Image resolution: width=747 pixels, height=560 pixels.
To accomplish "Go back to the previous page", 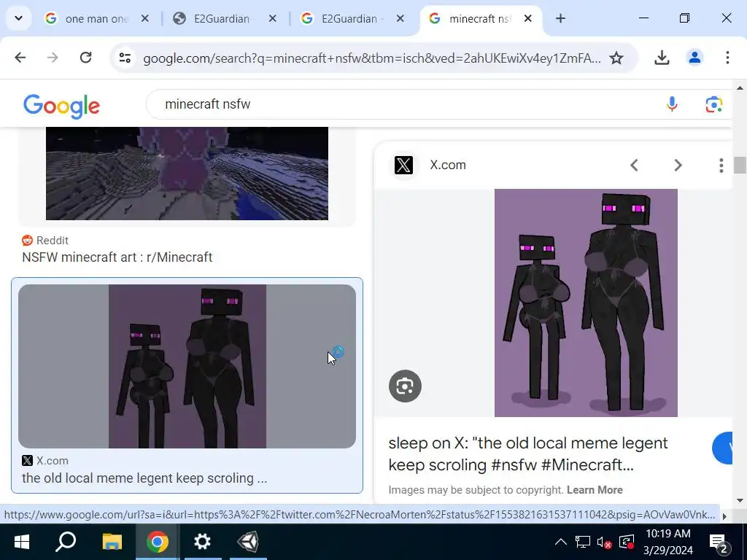I will pyautogui.click(x=20, y=58).
